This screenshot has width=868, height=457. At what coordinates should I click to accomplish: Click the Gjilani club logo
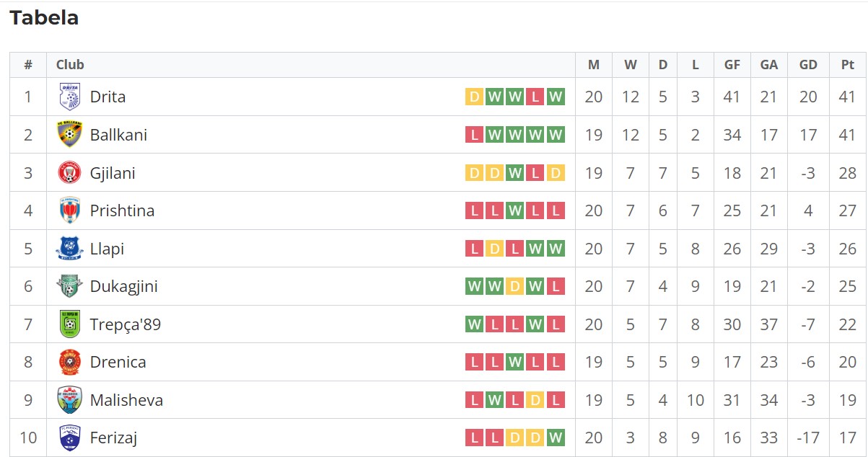tap(70, 173)
